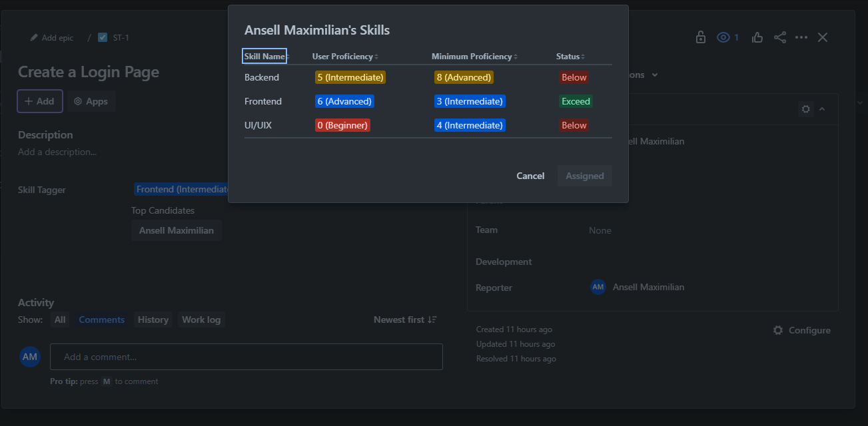This screenshot has width=868, height=426.
Task: Toggle sort order on Skill Name column
Action: [288, 57]
